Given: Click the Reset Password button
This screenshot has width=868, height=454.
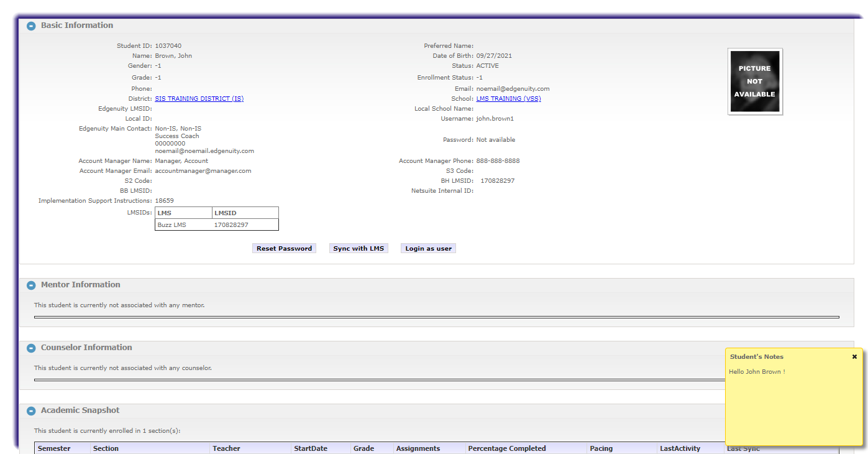Looking at the screenshot, I should coord(284,248).
